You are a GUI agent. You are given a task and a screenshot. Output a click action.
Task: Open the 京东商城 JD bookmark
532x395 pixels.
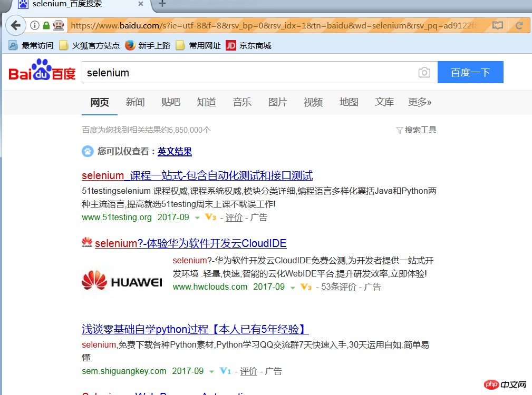click(x=248, y=45)
